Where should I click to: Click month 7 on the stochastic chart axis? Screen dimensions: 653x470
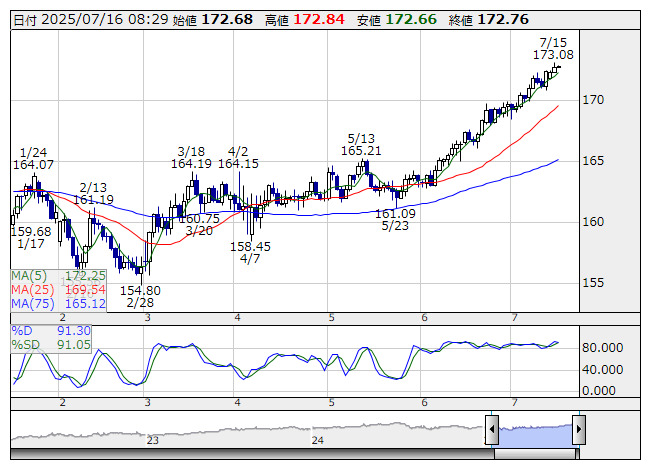(x=515, y=403)
